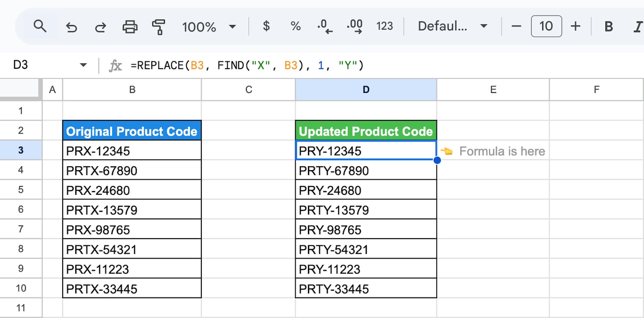
Task: Select cell containing PRTY-54321
Action: [x=366, y=249]
